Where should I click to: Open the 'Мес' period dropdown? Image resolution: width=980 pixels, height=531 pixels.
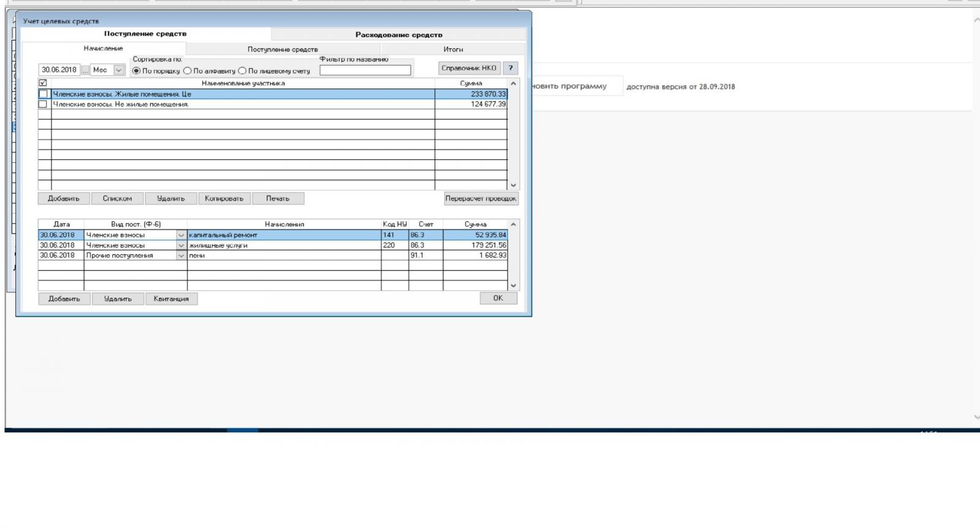[119, 70]
